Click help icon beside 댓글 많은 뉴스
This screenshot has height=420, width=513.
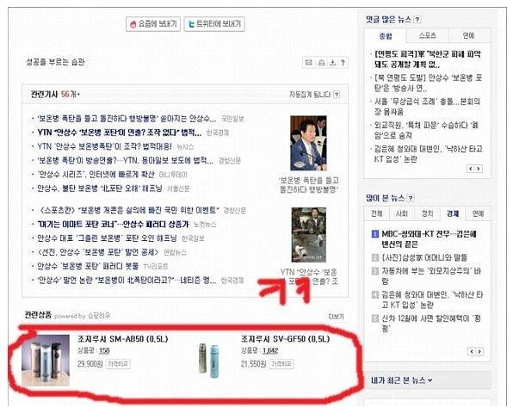[x=417, y=20]
